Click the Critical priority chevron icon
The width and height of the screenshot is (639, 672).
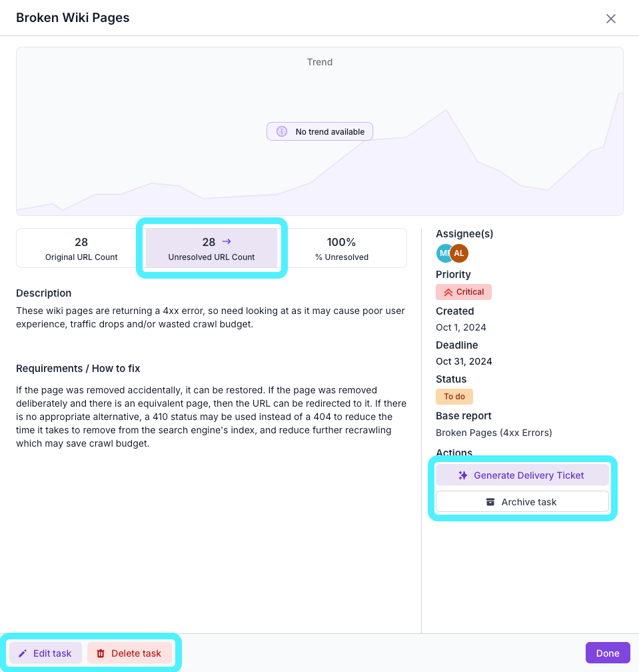click(448, 292)
